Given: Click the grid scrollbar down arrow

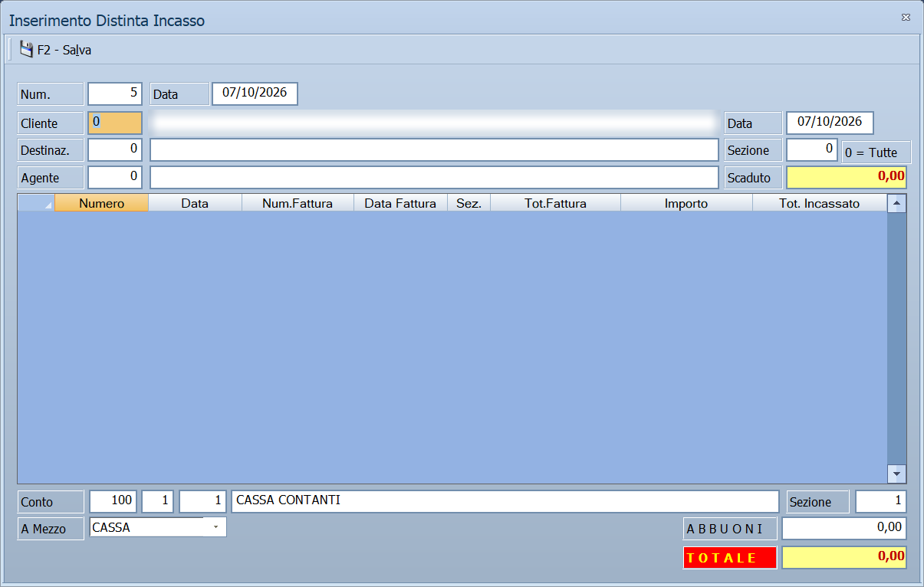Looking at the screenshot, I should (x=896, y=474).
